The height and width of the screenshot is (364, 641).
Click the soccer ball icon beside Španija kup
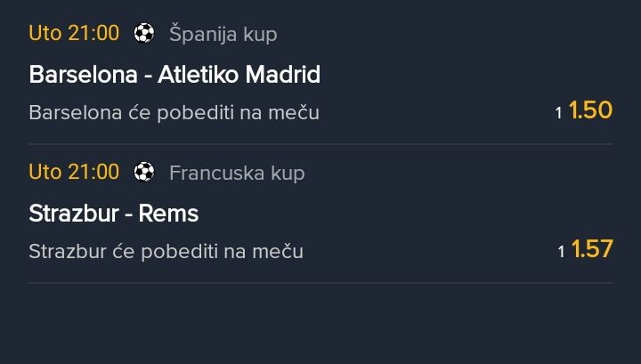[144, 34]
